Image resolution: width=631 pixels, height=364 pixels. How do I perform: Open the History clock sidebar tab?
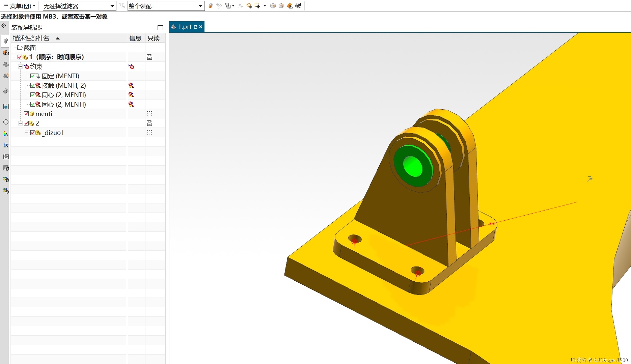[x=5, y=122]
